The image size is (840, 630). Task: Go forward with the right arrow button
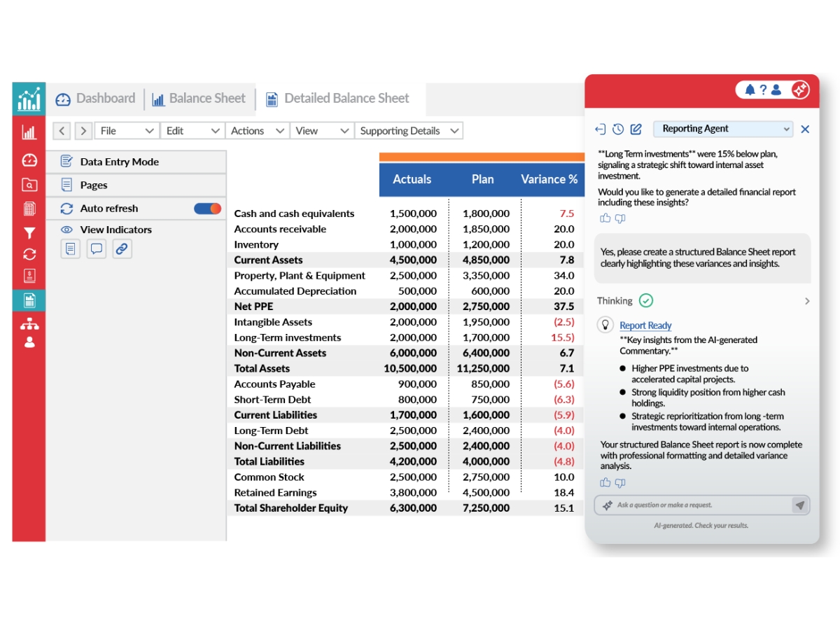pyautogui.click(x=83, y=131)
